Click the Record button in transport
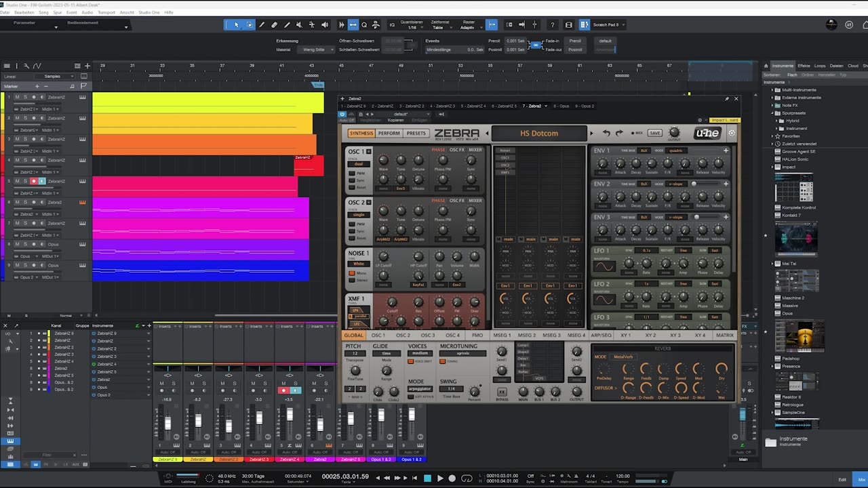This screenshot has width=868, height=488. click(452, 478)
